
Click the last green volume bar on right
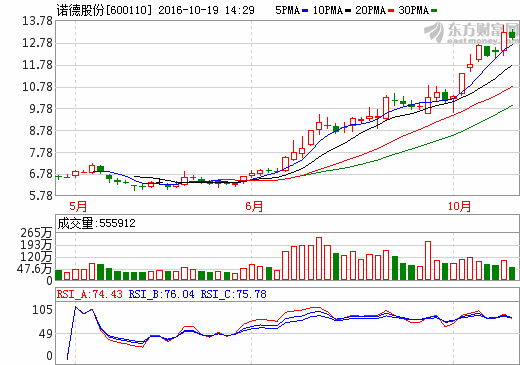coord(512,274)
